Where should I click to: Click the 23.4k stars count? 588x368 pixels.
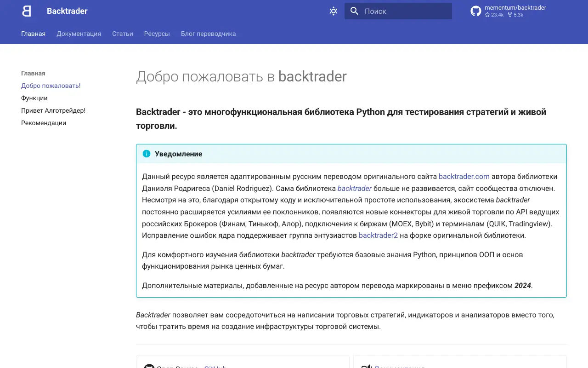point(494,15)
